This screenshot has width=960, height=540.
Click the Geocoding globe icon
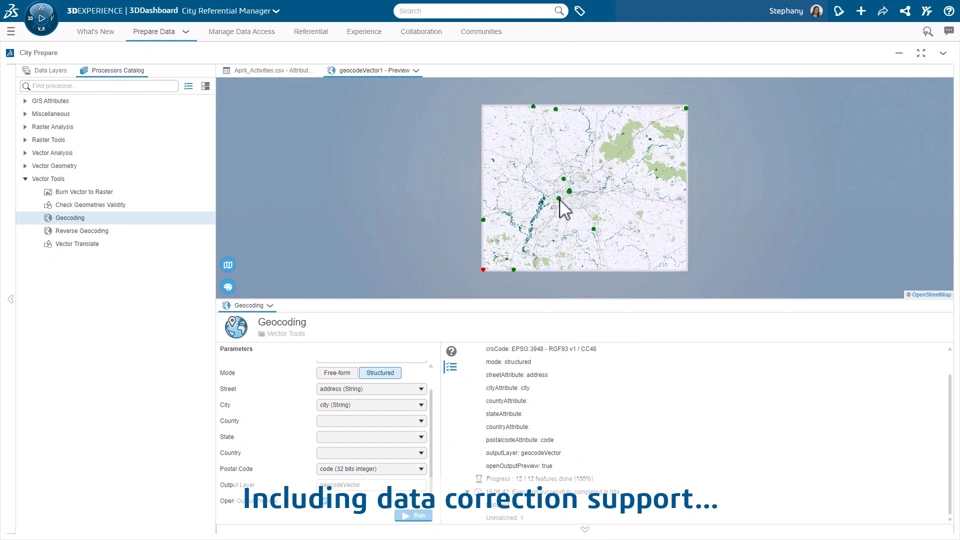[236, 327]
